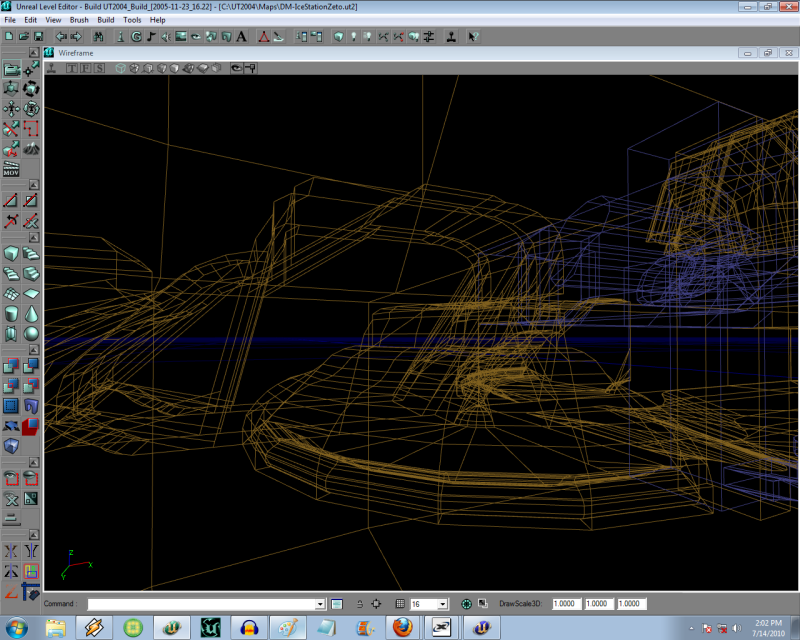Build the Curved Staircase brush
The height and width of the screenshot is (640, 800).
tap(31, 253)
